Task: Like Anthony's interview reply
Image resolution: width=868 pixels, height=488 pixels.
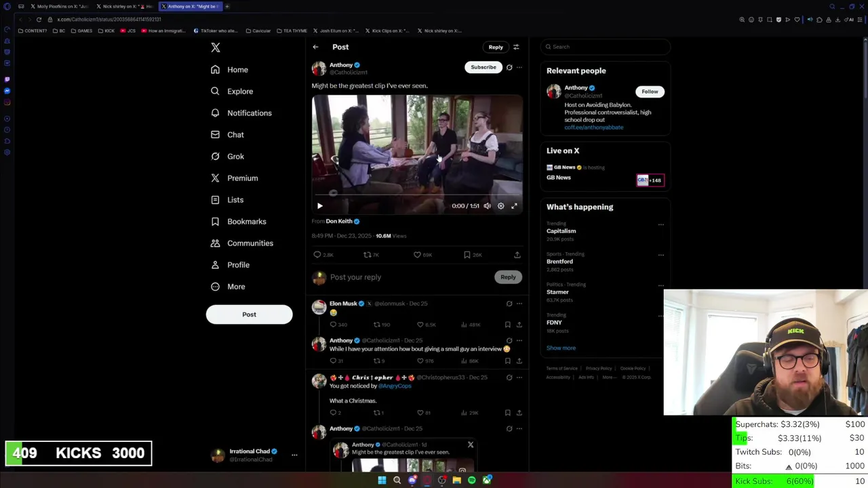Action: click(420, 361)
